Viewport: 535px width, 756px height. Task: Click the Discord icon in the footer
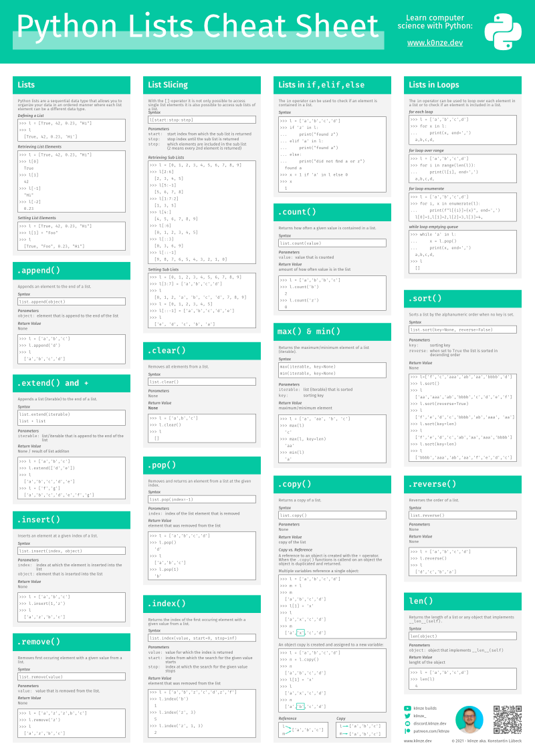pyautogui.click(x=407, y=723)
